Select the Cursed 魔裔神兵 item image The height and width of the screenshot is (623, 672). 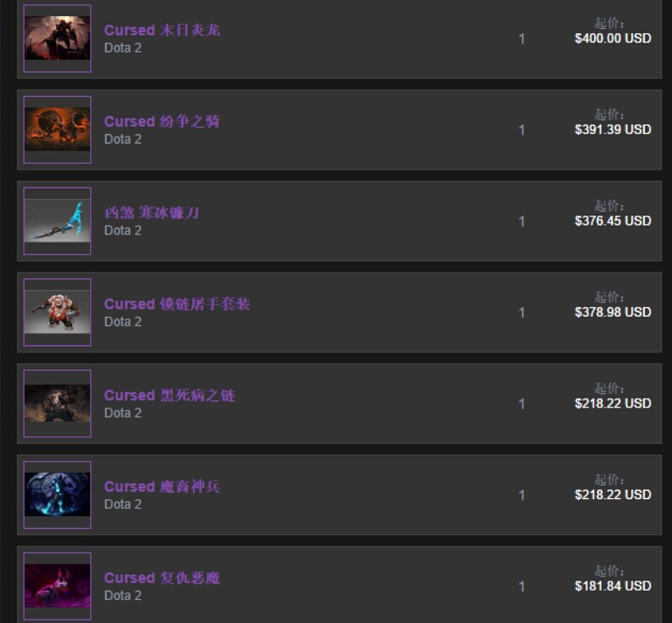pyautogui.click(x=58, y=495)
